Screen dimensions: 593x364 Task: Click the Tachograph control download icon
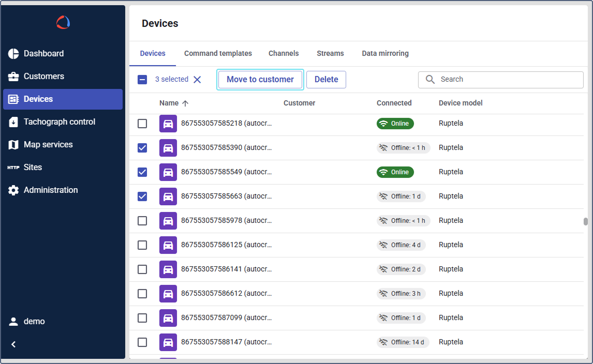click(13, 122)
